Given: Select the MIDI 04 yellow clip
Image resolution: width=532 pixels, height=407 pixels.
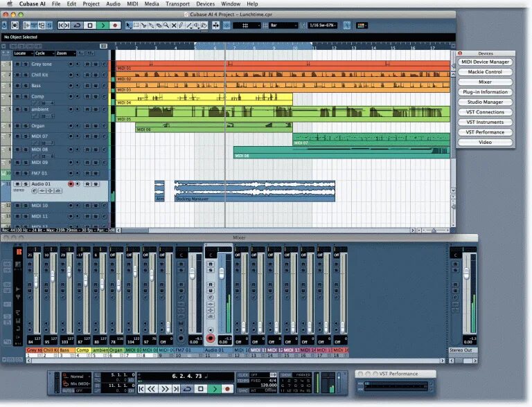Looking at the screenshot, I should [x=204, y=99].
